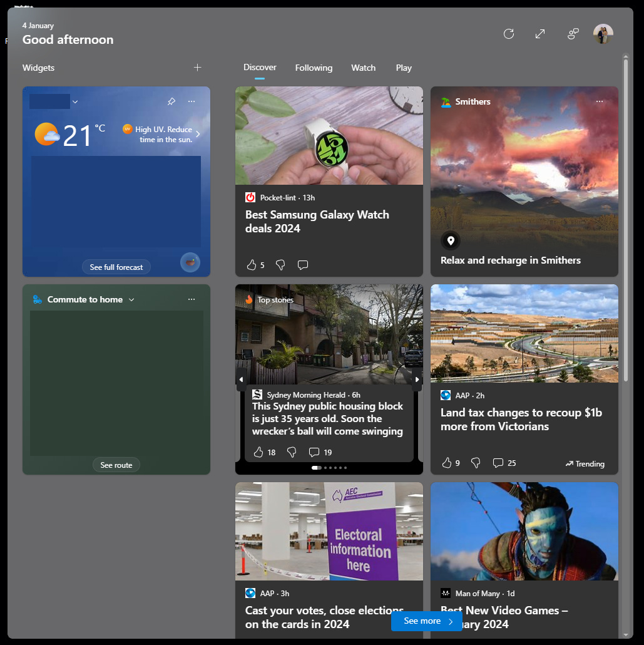
Task: Go to next top story arrow
Action: pos(417,379)
